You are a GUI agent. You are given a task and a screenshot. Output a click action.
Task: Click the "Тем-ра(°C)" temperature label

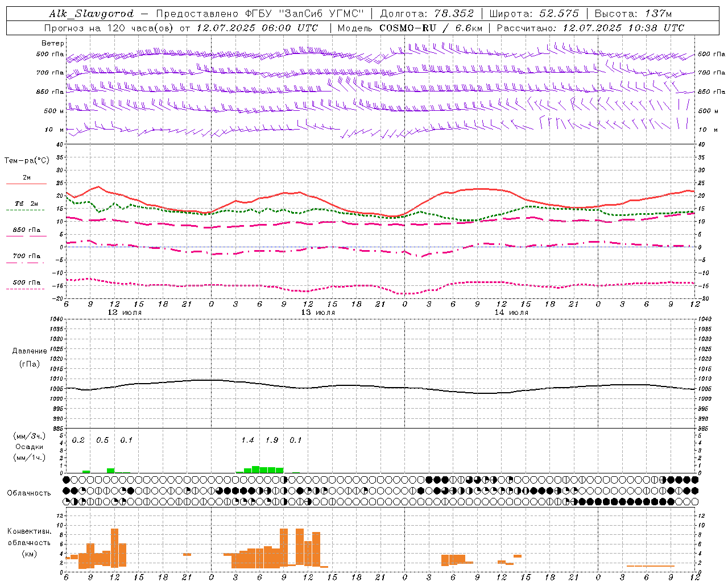(27, 161)
